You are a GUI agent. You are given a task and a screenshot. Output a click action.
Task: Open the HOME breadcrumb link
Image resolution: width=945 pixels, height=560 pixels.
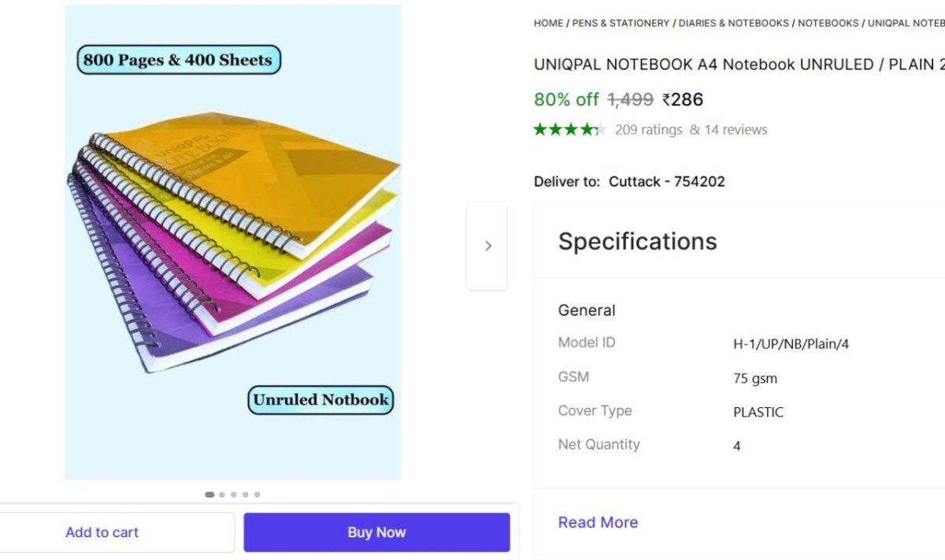(x=548, y=23)
